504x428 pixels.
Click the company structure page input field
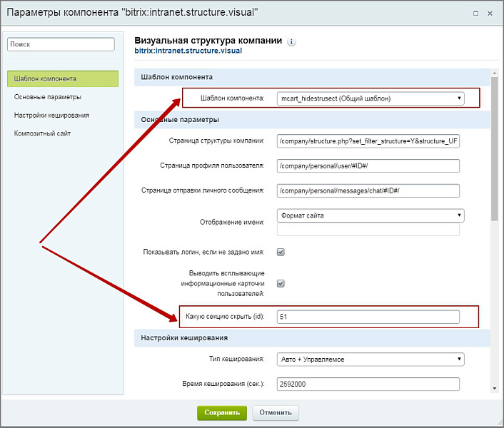coord(368,141)
